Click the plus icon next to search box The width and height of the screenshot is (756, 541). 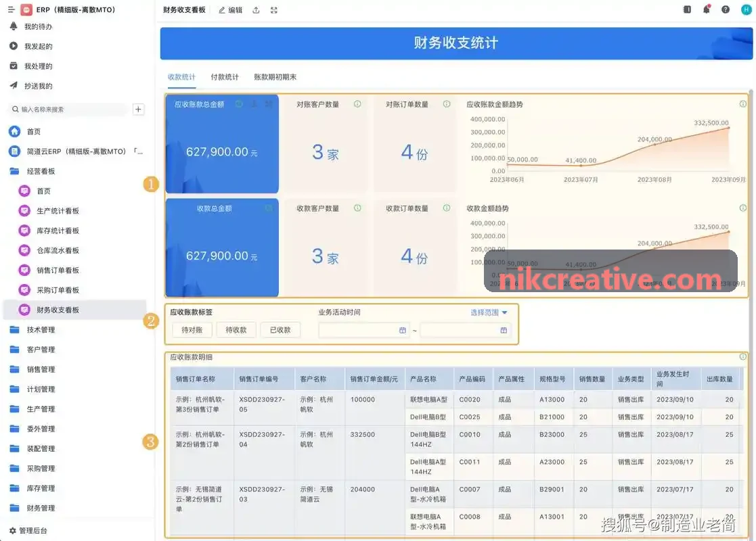138,110
